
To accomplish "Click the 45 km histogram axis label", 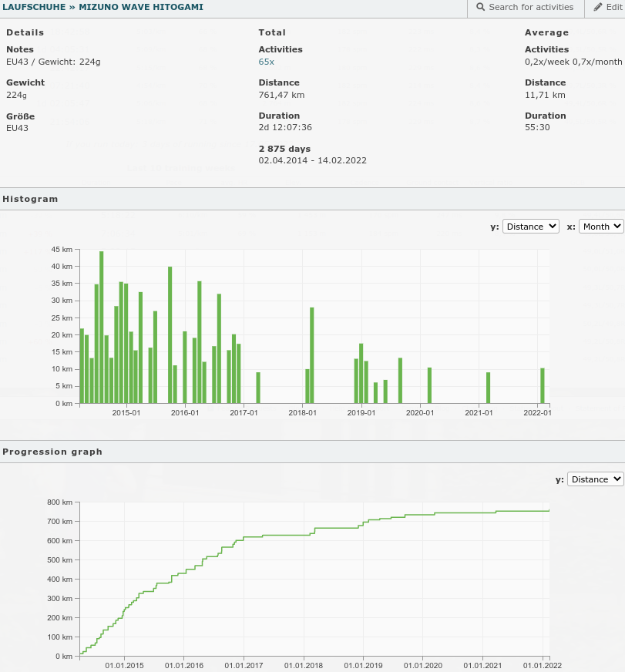I will pyautogui.click(x=62, y=250).
